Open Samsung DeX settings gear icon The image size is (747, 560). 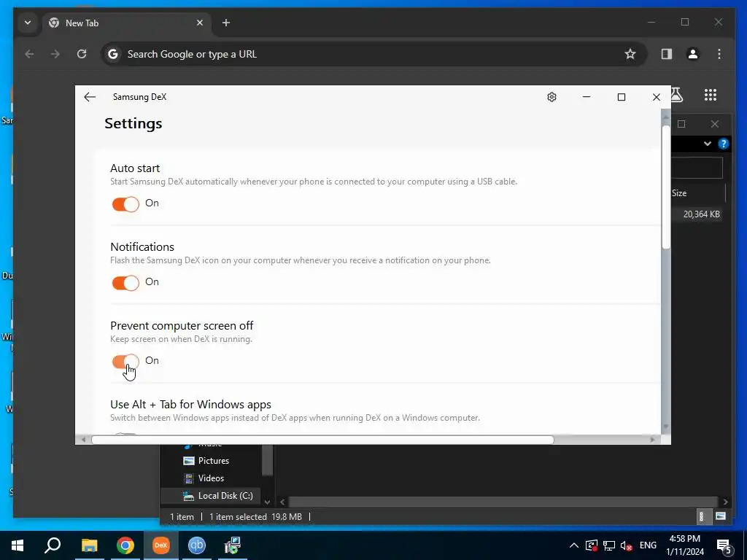pyautogui.click(x=551, y=97)
